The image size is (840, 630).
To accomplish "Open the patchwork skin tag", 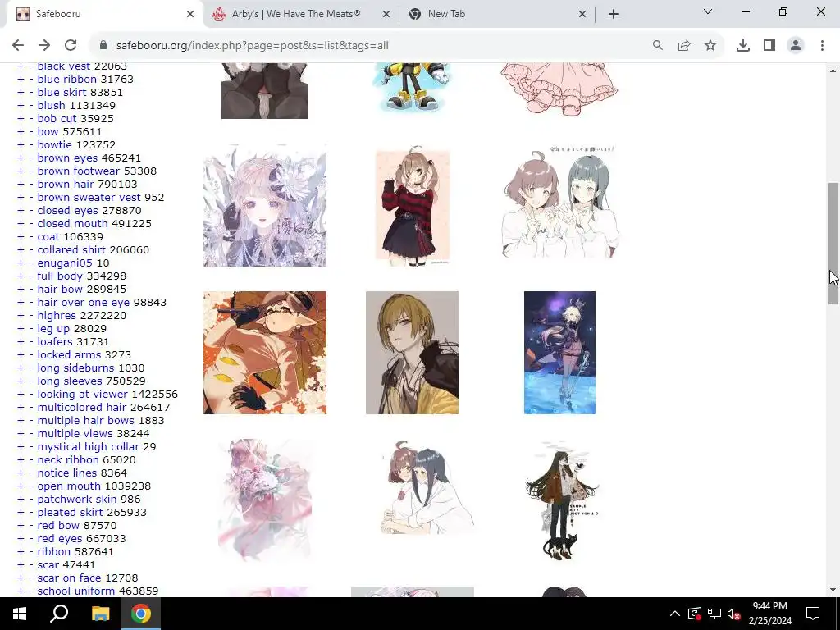I will 76,500.
